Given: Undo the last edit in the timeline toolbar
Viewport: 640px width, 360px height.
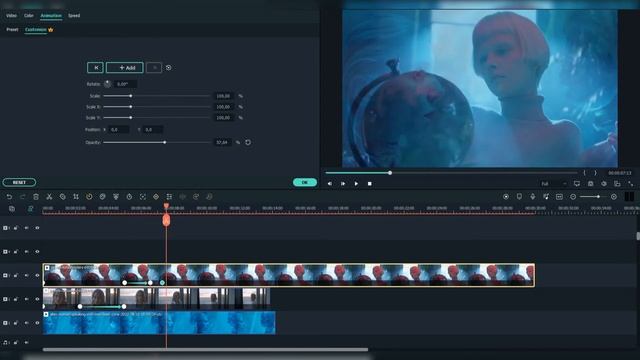Looking at the screenshot, I should tap(9, 197).
